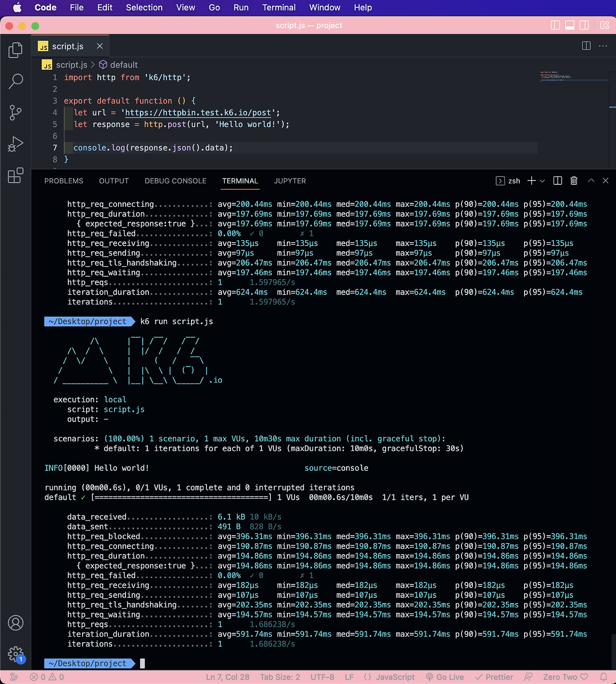
Task: Open notifications bell in status bar
Action: (603, 677)
